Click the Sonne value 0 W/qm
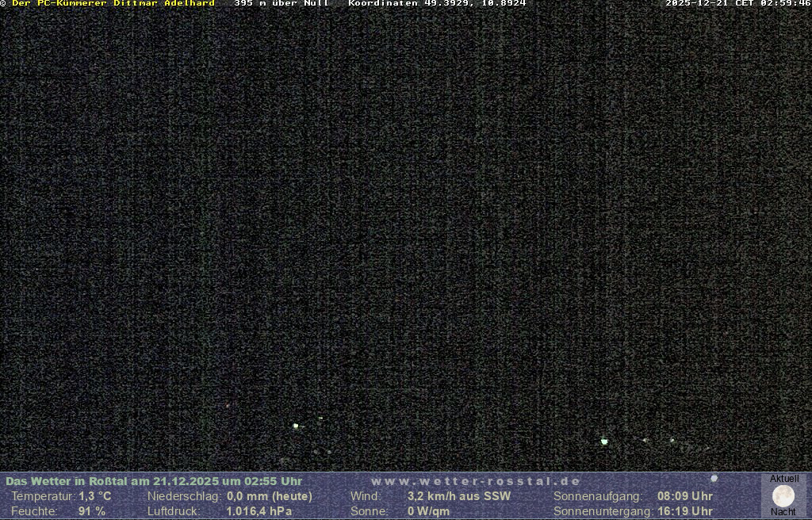Viewport: 812px width, 520px height. click(x=428, y=511)
